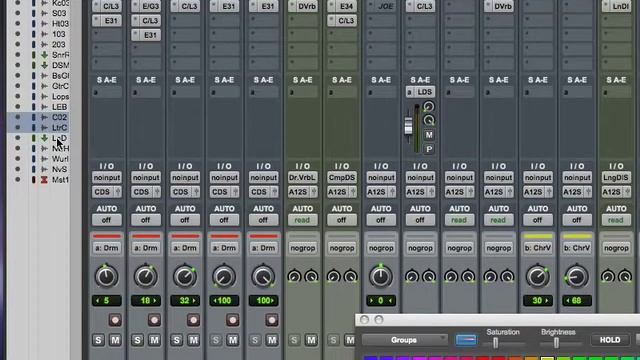Click the audio track icon beside S03

click(x=44, y=13)
